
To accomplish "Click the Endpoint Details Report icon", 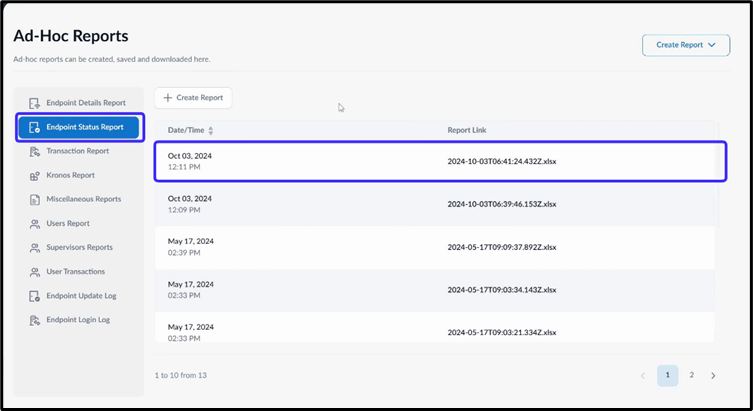I will tap(34, 103).
